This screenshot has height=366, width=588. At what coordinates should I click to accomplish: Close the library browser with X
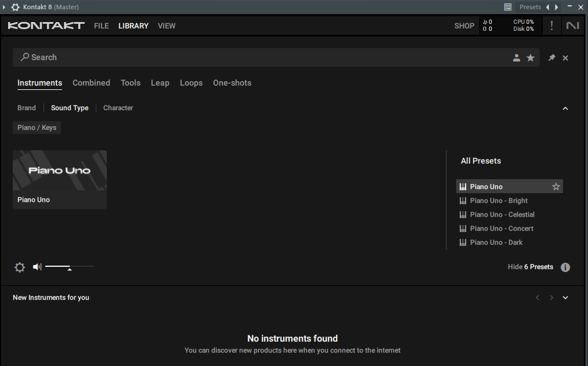pyautogui.click(x=565, y=58)
